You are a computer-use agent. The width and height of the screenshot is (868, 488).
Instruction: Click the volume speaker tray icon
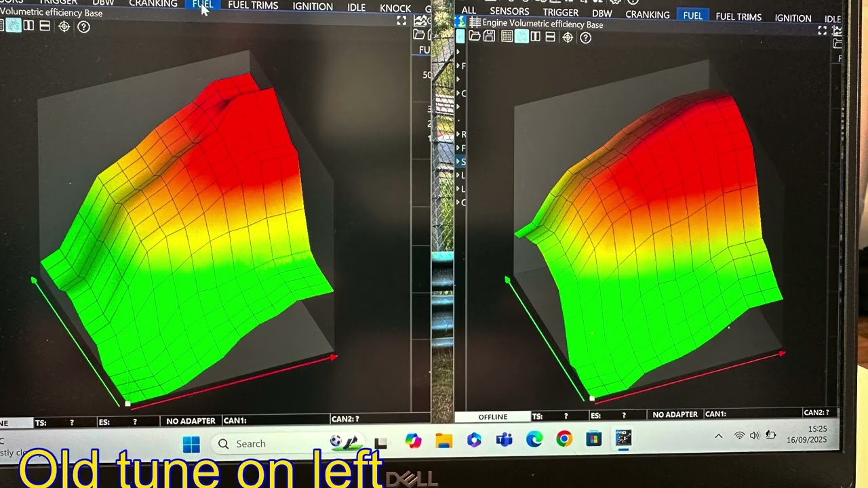(755, 435)
